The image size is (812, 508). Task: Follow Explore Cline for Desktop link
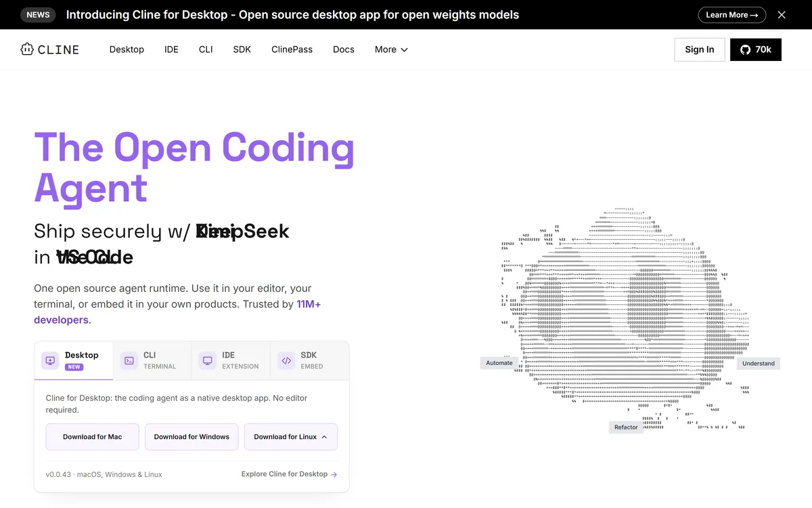pos(290,474)
